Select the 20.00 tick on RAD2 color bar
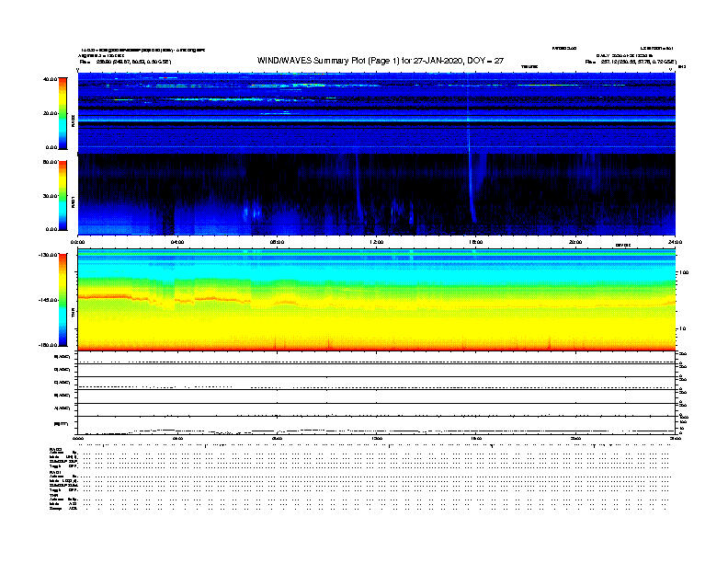The image size is (728, 563). click(50, 113)
